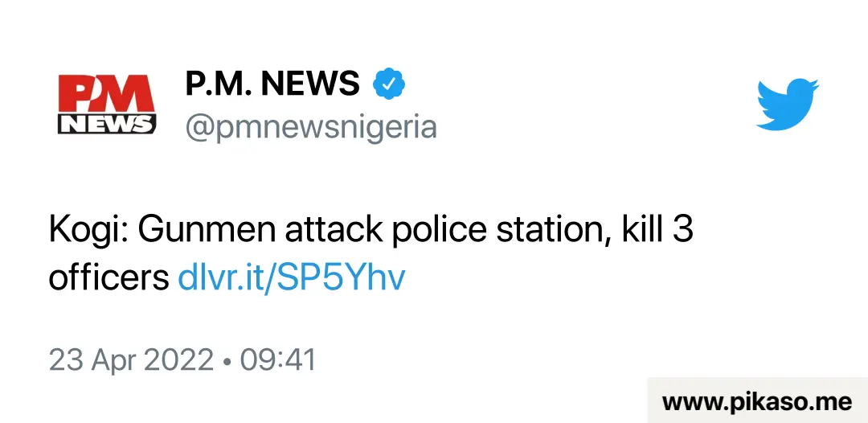Click the blue verified checkmark badge
The width and height of the screenshot is (868, 423).
389,84
